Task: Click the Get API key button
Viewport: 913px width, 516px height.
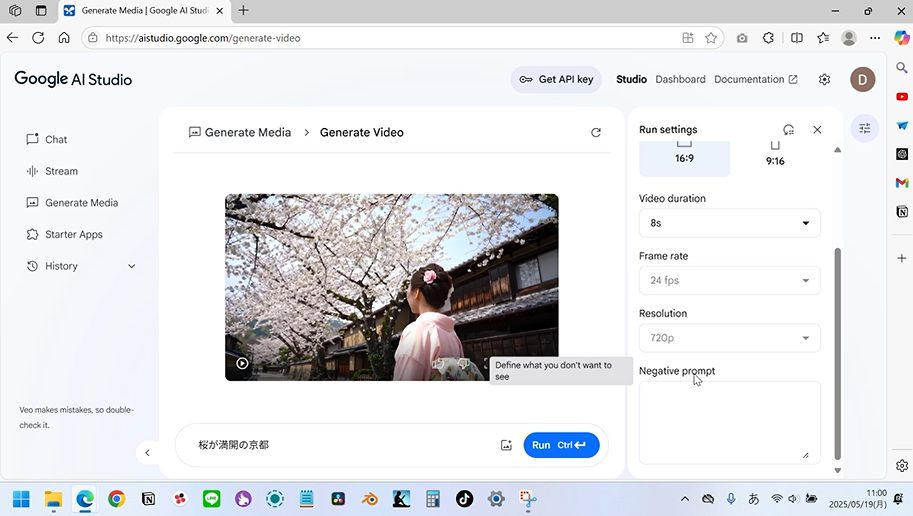Action: click(x=556, y=80)
